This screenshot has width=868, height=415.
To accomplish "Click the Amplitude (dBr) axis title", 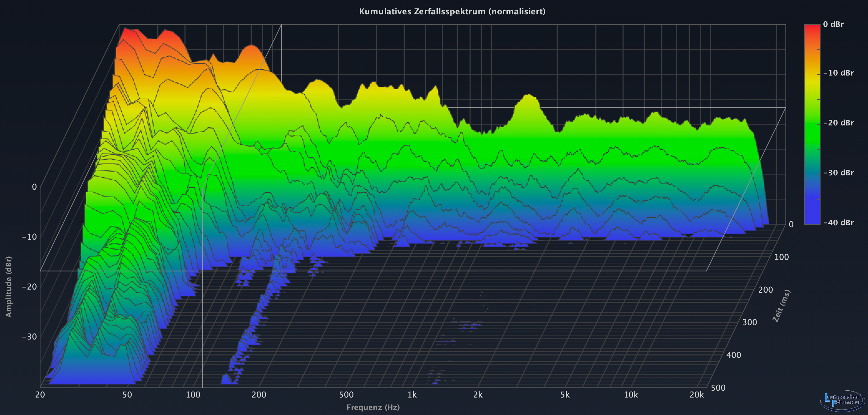I will point(9,287).
